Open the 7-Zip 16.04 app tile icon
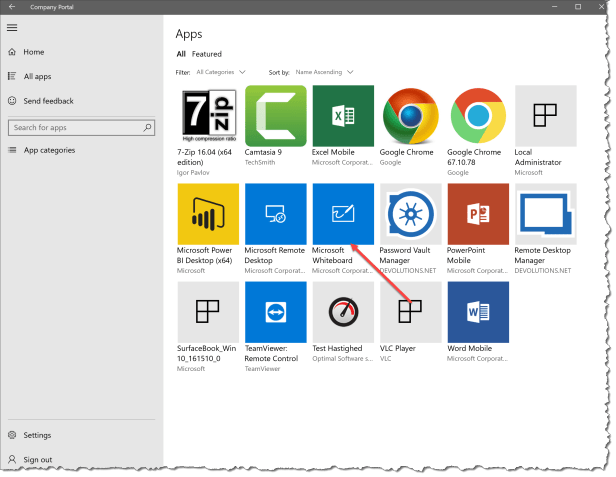Image resolution: width=616 pixels, height=477 pixels. click(x=208, y=116)
